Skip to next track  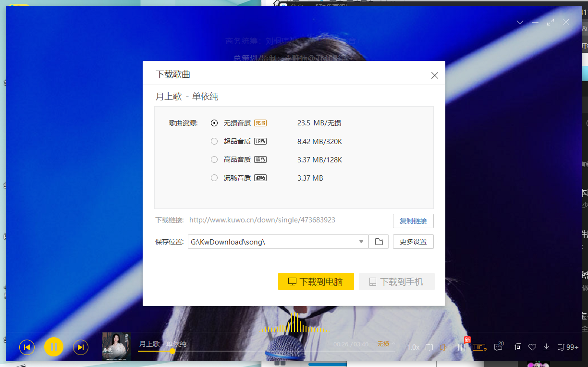81,347
